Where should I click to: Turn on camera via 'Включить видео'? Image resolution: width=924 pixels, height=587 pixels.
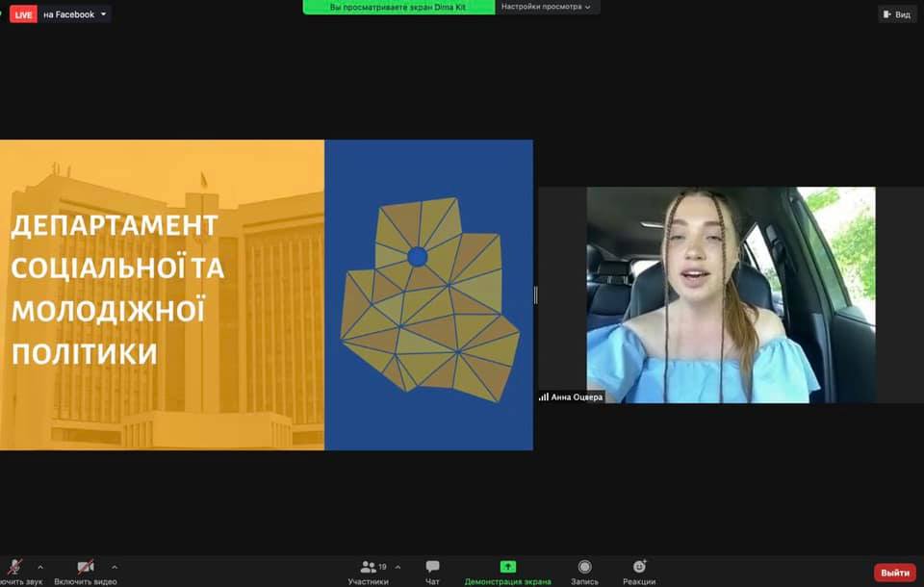(x=86, y=572)
